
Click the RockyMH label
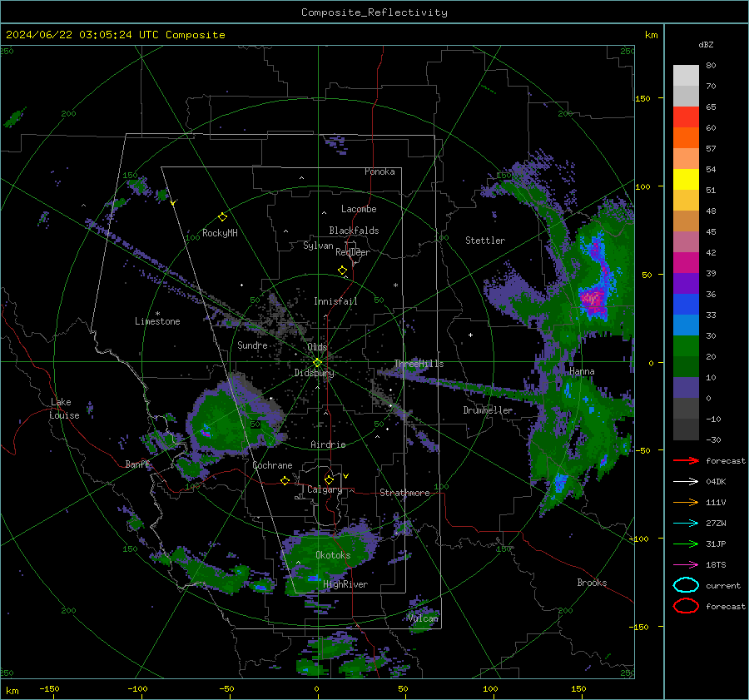click(220, 233)
